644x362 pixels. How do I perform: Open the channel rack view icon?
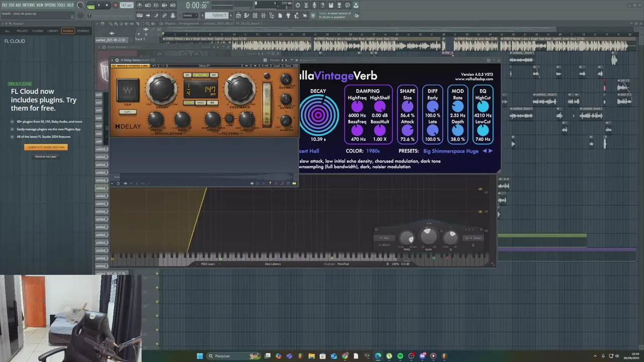pyautogui.click(x=255, y=15)
